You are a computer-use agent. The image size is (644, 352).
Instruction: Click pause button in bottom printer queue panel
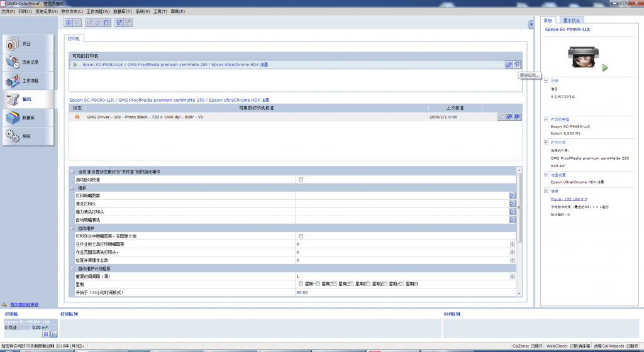coord(46,334)
